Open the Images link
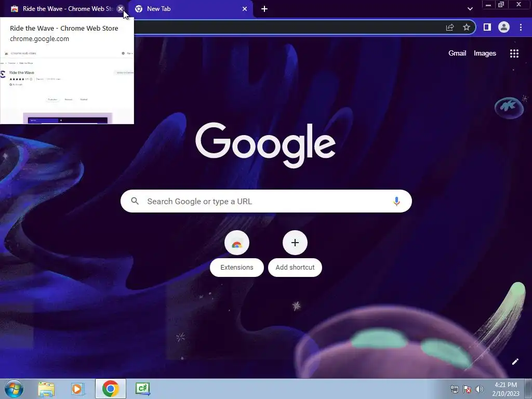Viewport: 532px width, 399px height. pos(485,54)
